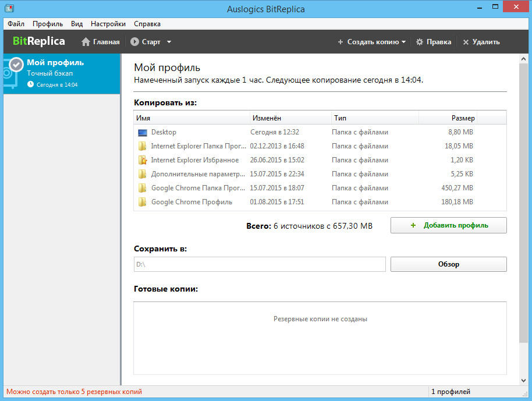Click the scroll up arrow of panel

[x=523, y=59]
